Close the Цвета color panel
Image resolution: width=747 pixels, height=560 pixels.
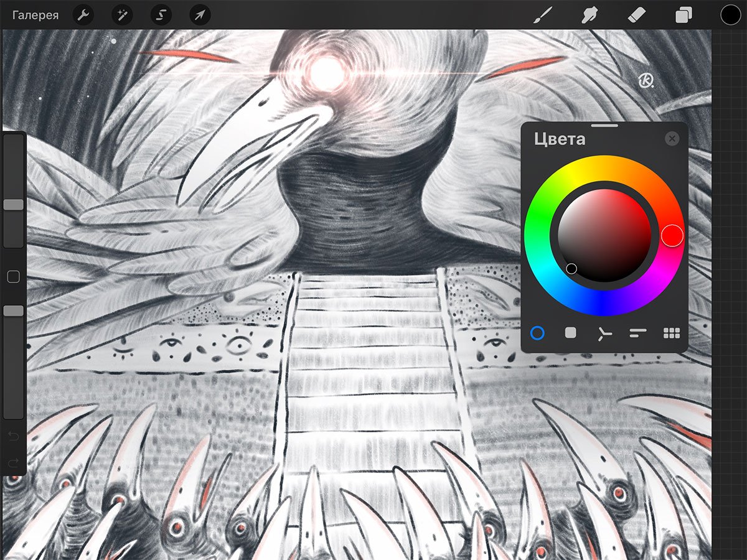[672, 139]
